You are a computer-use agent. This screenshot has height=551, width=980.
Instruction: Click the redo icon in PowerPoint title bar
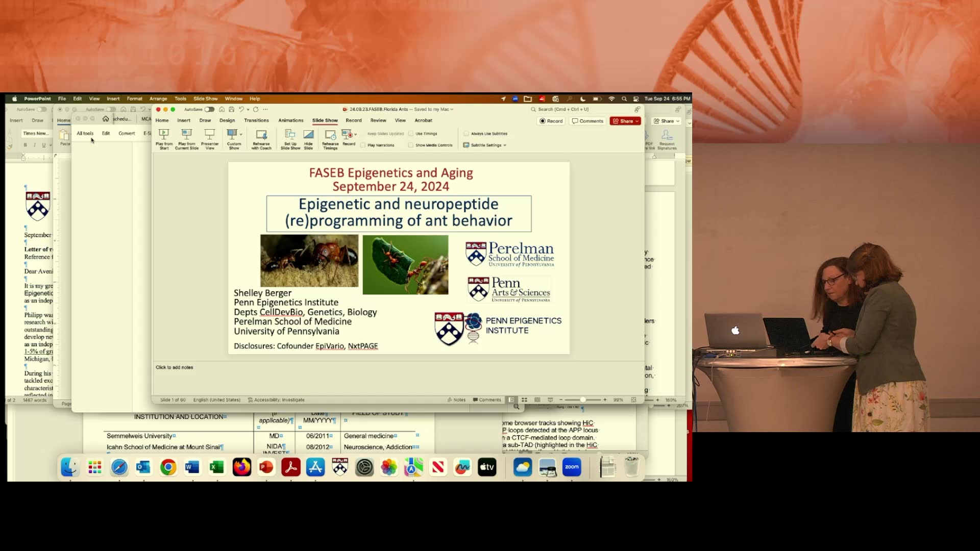pos(256,109)
